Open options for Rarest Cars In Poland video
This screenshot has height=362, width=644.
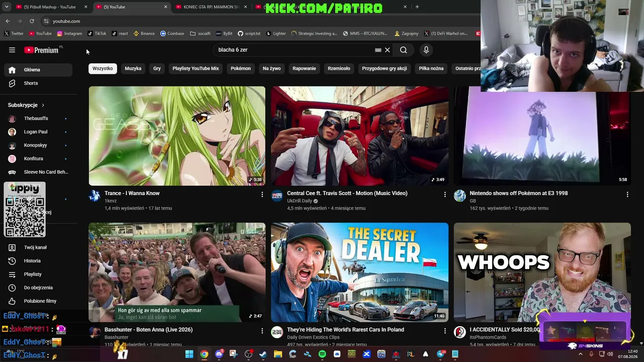tap(445, 330)
